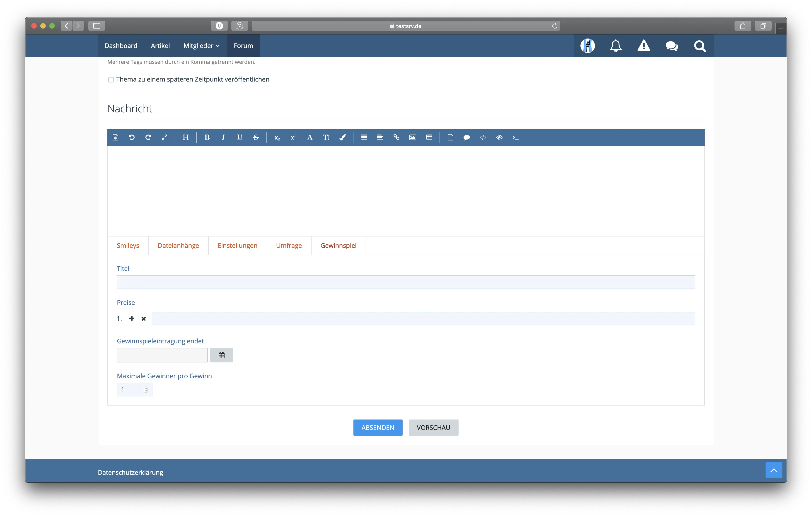Viewport: 812px width, 516px height.
Task: Open the date picker calendar icon
Action: 221,355
